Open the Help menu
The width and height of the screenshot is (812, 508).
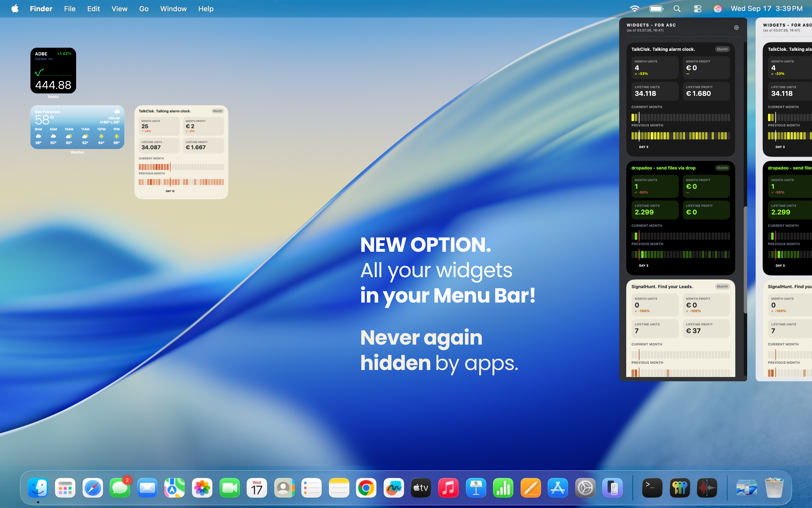click(x=206, y=9)
